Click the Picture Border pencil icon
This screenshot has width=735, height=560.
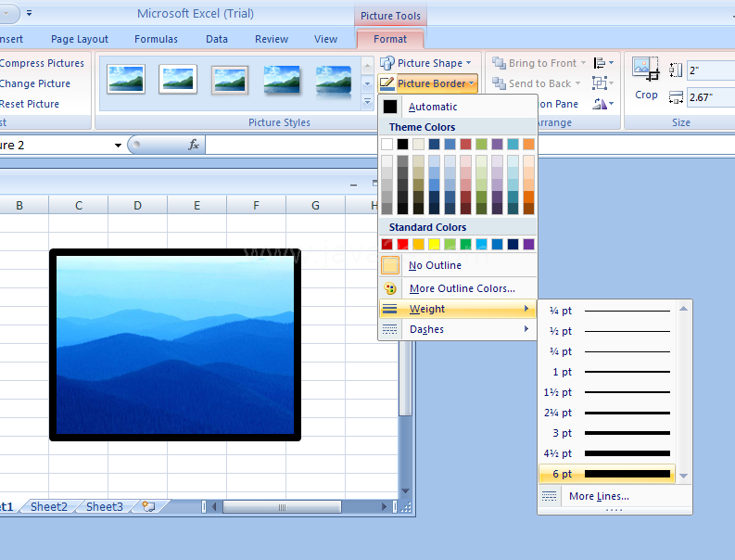click(387, 83)
